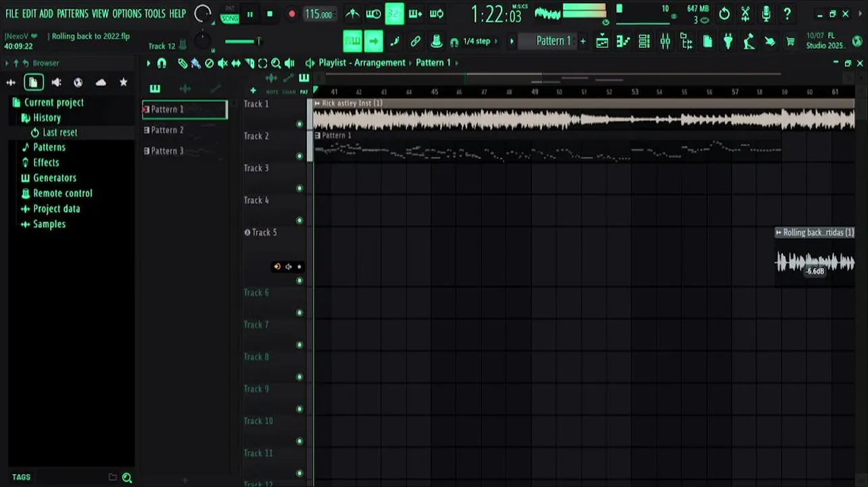Toggle loop recording icon

437,14
